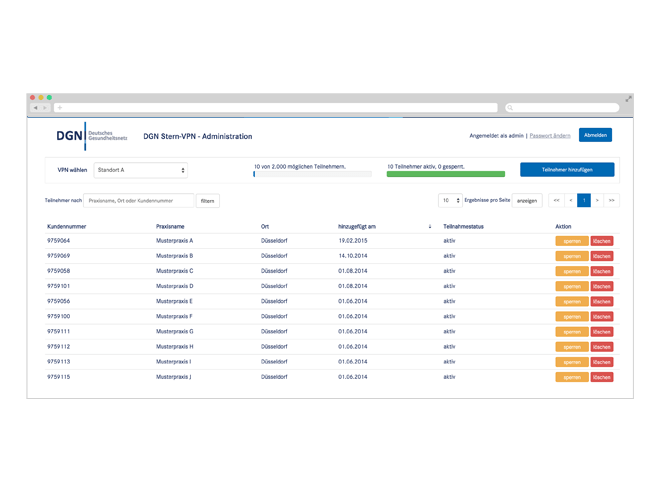The width and height of the screenshot is (660, 500).
Task: Click löschen for Musterpraxis B
Action: pos(602,256)
